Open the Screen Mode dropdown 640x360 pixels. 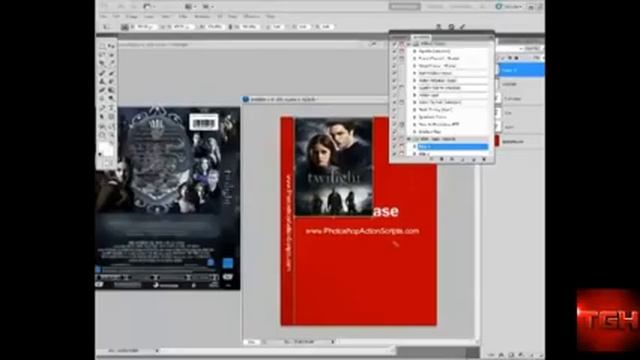pos(208,7)
